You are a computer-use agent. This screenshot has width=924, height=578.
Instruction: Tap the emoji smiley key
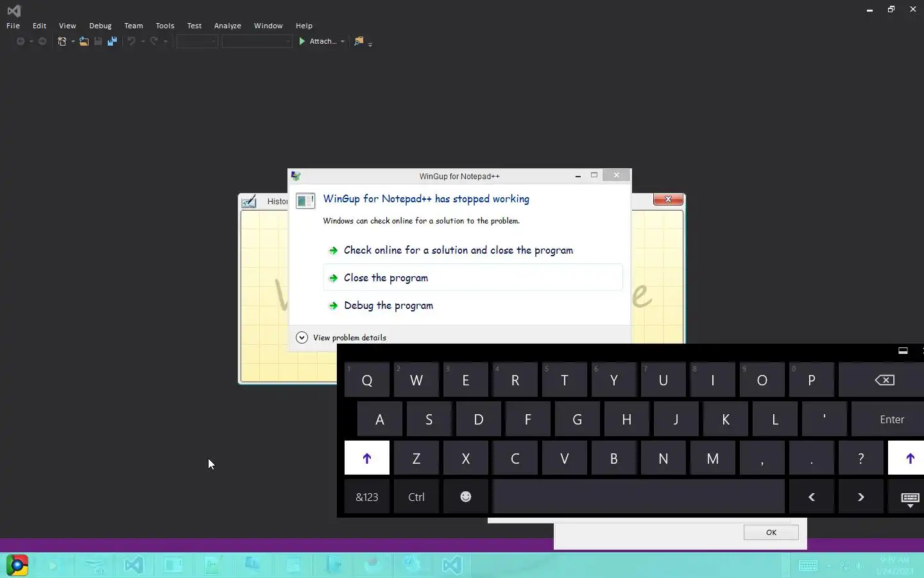click(x=466, y=496)
